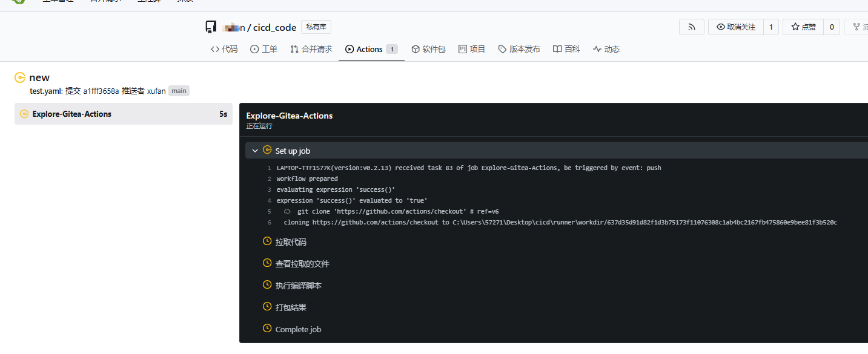
Task: Collapse the Set up job section
Action: click(x=255, y=150)
